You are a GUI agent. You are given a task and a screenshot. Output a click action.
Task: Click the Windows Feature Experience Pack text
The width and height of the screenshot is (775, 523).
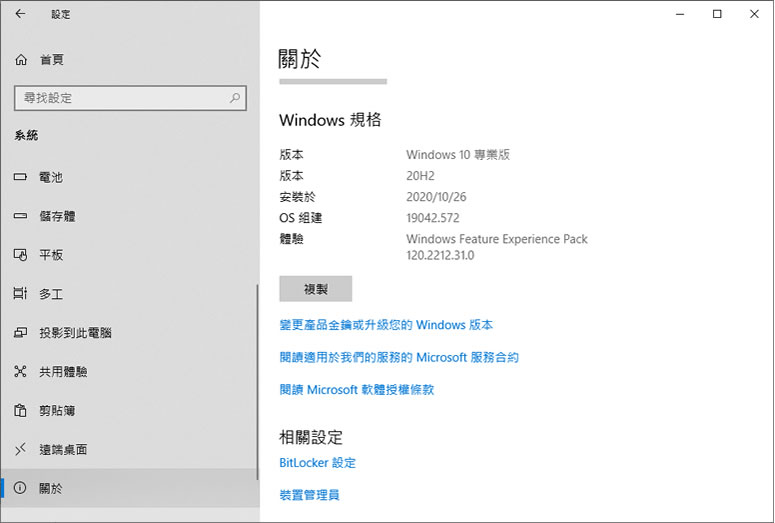pos(497,239)
